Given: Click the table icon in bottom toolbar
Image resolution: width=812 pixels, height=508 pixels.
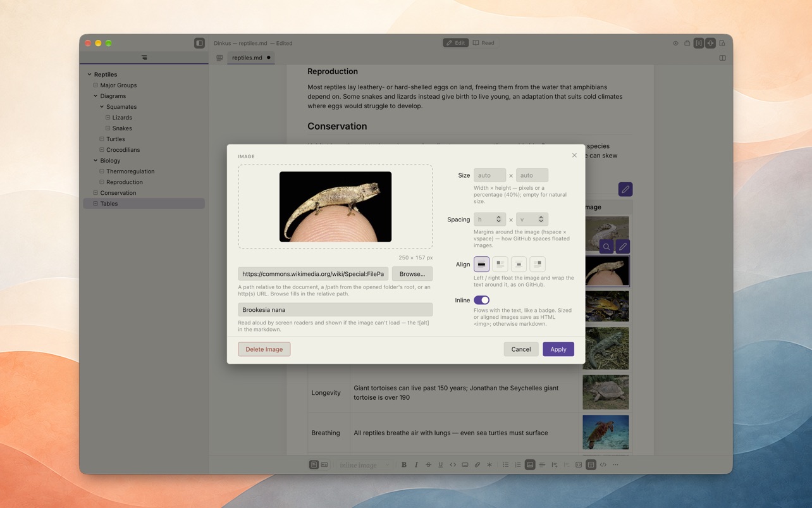Looking at the screenshot, I should point(591,465).
